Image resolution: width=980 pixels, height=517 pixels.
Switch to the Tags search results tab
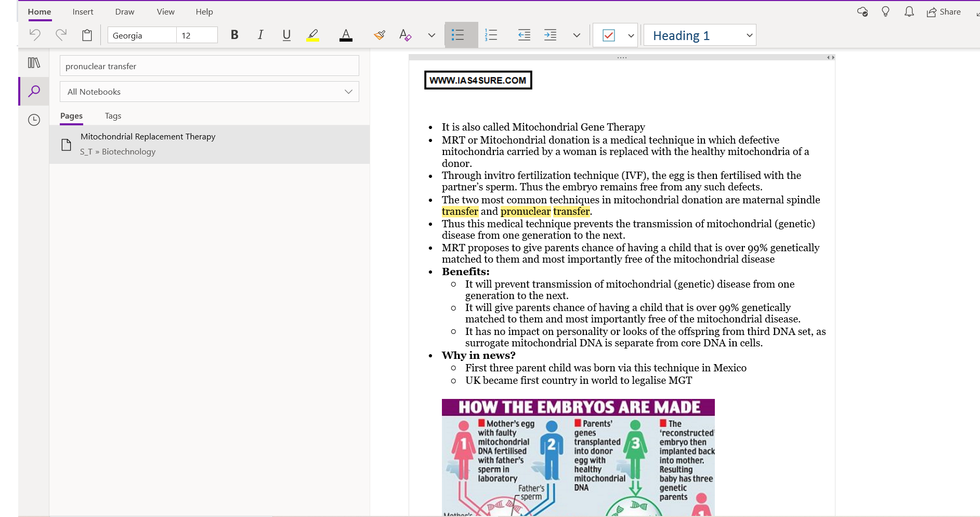coord(113,115)
